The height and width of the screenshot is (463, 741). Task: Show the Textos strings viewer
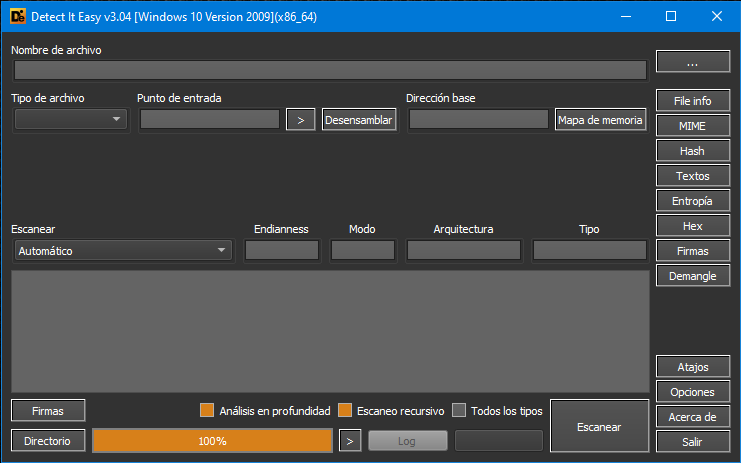click(693, 176)
